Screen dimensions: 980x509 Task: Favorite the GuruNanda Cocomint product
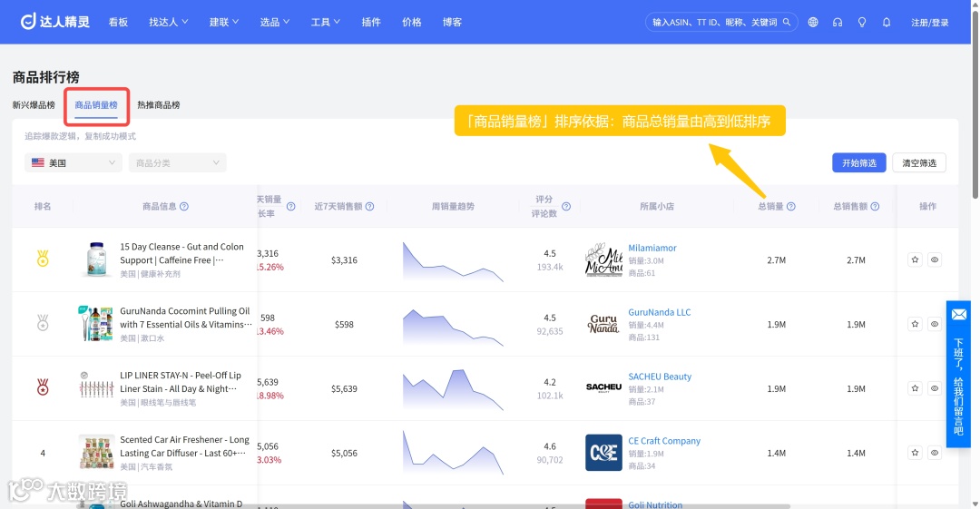point(915,324)
